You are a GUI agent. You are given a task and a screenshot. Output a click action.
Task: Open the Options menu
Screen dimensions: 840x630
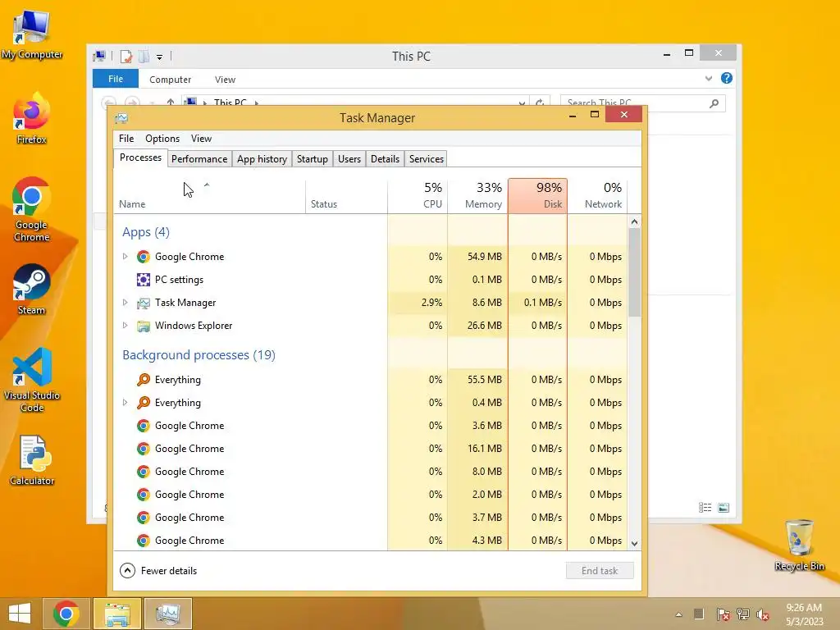click(162, 139)
